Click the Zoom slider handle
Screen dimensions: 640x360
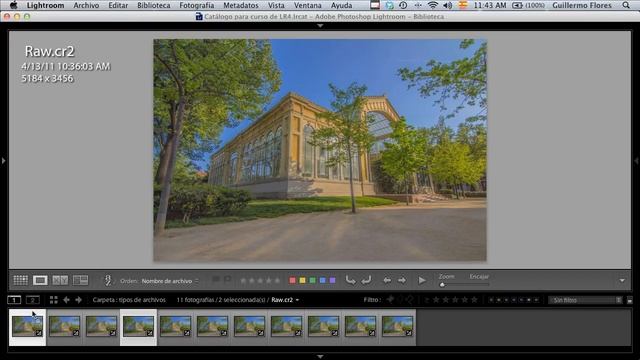point(442,284)
